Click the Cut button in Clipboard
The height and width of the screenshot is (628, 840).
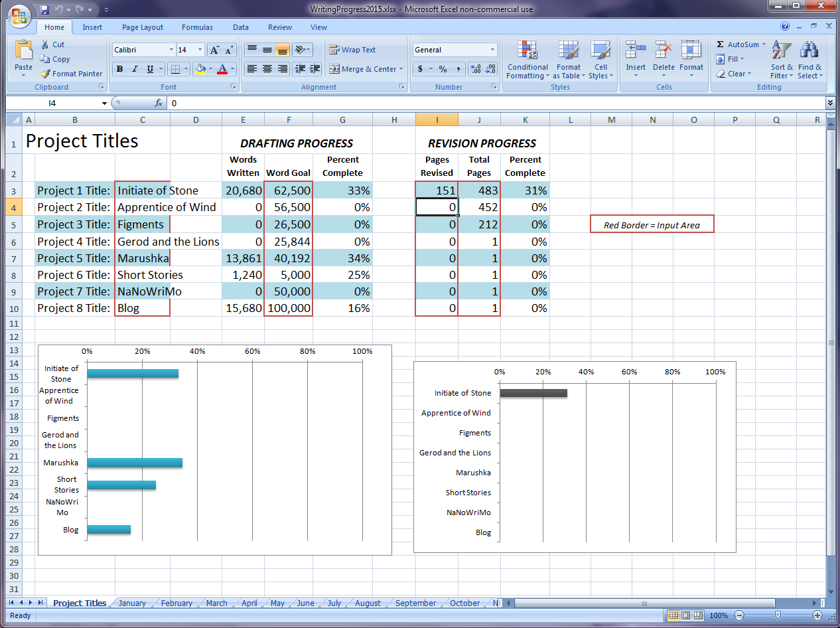pos(52,44)
